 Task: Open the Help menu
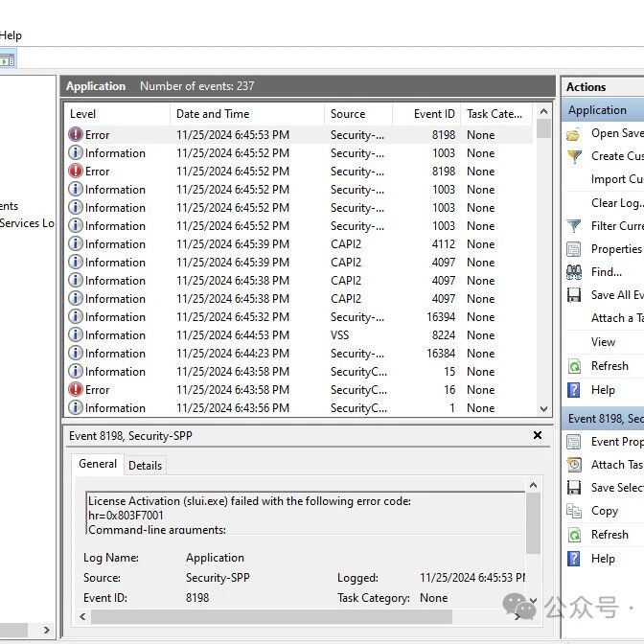pyautogui.click(x=11, y=35)
